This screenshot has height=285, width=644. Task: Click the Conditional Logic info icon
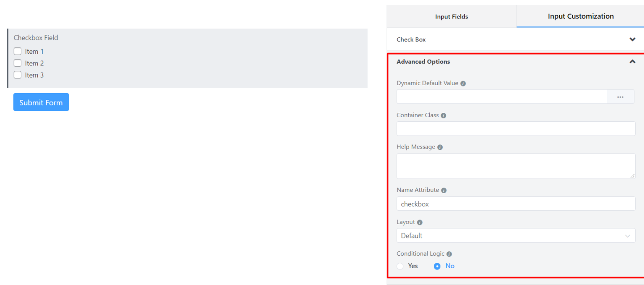pos(449,254)
